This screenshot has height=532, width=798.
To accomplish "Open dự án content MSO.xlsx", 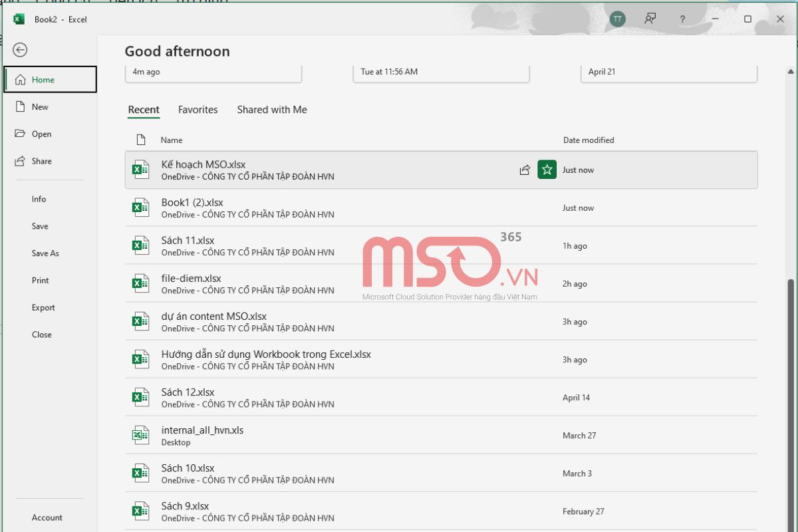I will (441, 322).
